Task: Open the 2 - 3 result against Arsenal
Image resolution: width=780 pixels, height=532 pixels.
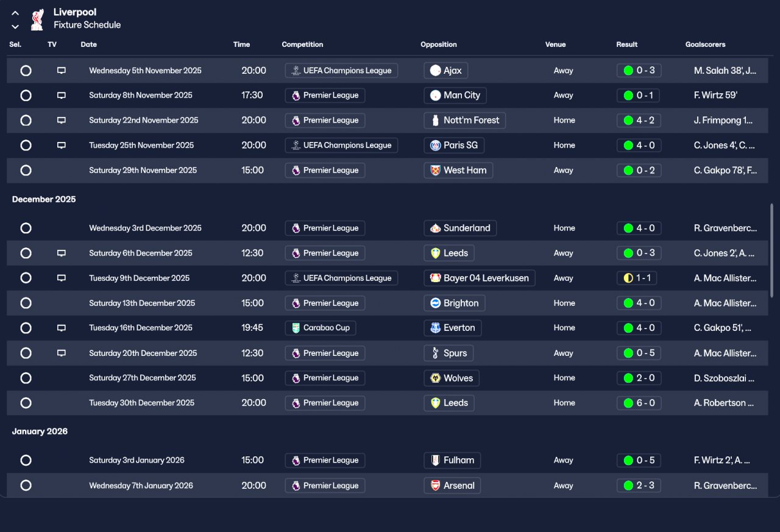Action: 639,486
